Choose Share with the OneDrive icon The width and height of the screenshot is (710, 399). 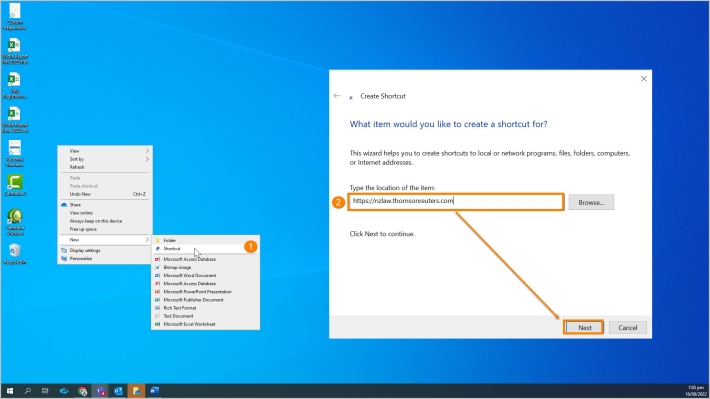pyautogui.click(x=105, y=205)
